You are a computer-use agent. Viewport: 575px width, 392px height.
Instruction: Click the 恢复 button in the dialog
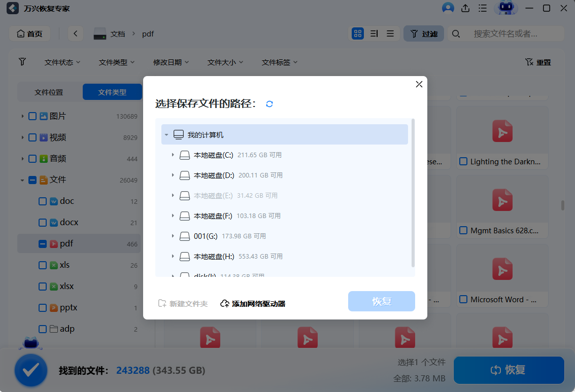(381, 301)
